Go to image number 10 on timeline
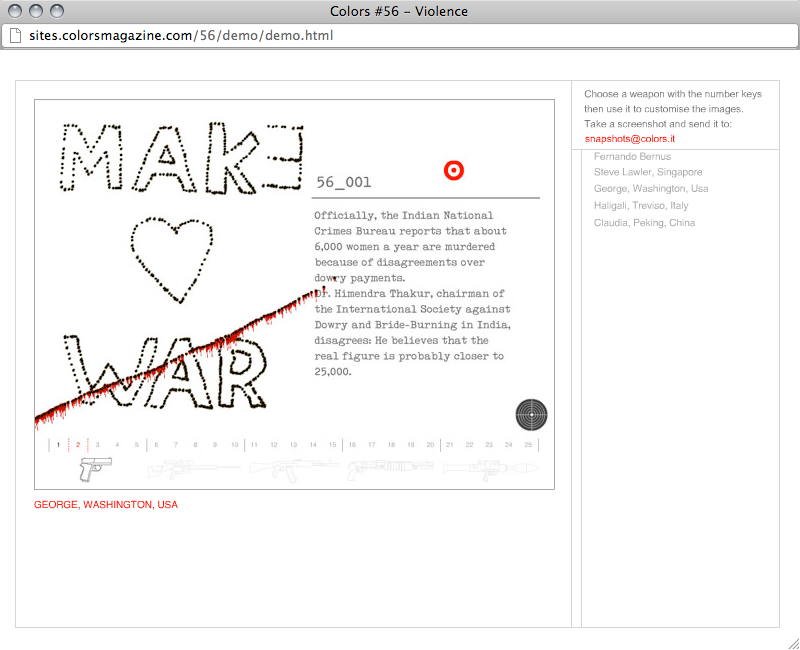The width and height of the screenshot is (800, 650). coord(235,445)
